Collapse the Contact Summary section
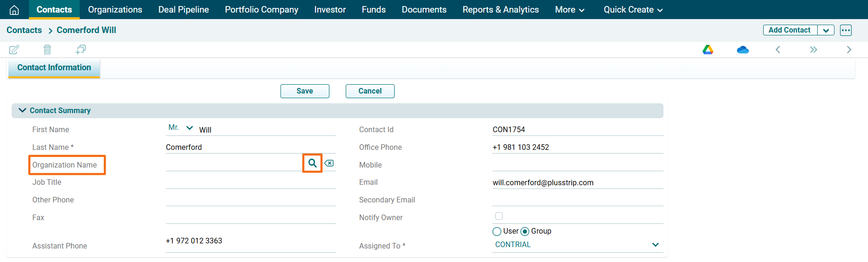868x262 pixels. pos(22,110)
